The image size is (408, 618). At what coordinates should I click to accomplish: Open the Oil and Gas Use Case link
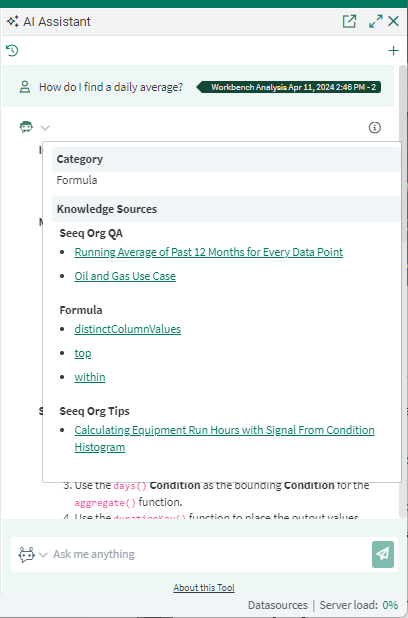[x=125, y=276]
